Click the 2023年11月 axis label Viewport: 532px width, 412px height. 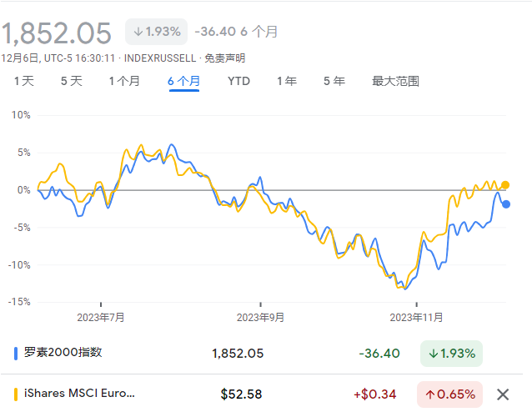pos(416,317)
